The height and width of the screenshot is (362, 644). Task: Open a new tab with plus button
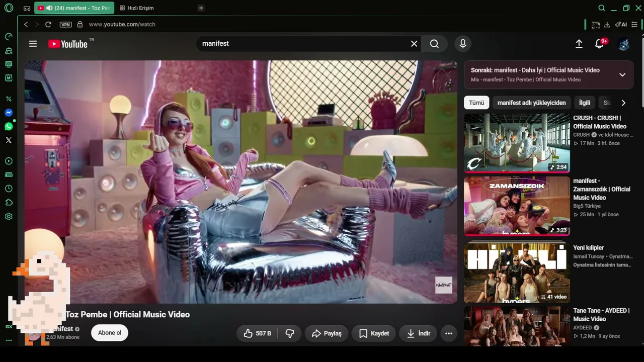[201, 8]
